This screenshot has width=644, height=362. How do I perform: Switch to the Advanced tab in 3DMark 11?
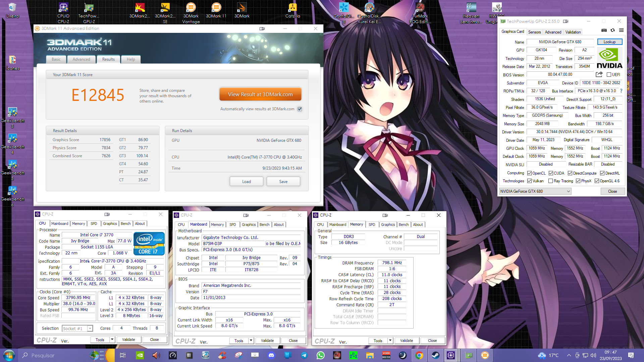81,59
